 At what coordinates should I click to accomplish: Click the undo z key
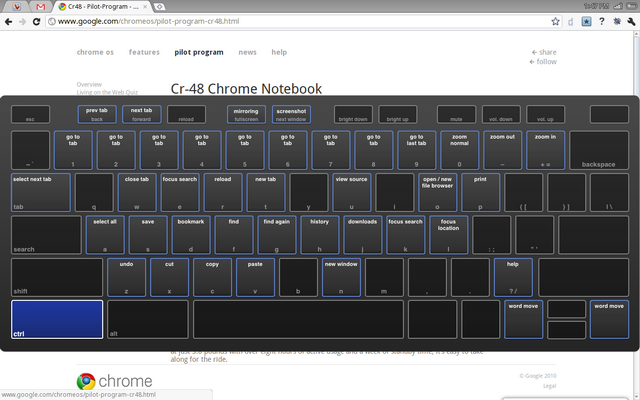coord(127,277)
